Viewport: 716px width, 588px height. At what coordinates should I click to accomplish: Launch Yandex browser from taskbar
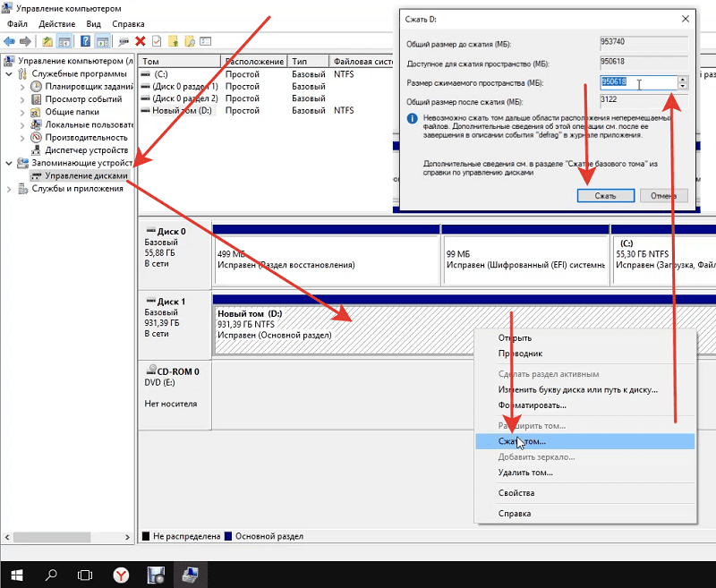click(121, 575)
